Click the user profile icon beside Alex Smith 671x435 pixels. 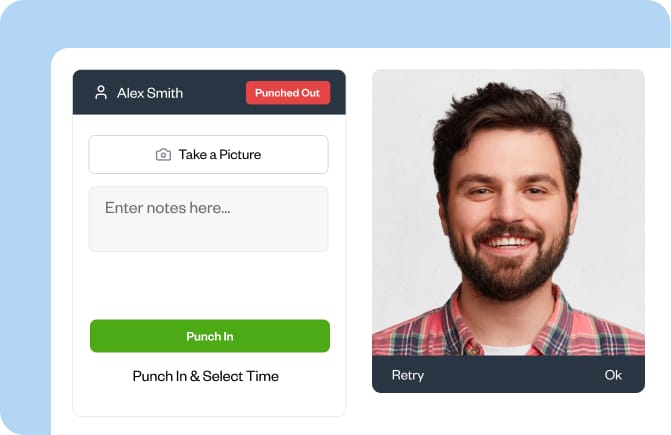click(101, 92)
